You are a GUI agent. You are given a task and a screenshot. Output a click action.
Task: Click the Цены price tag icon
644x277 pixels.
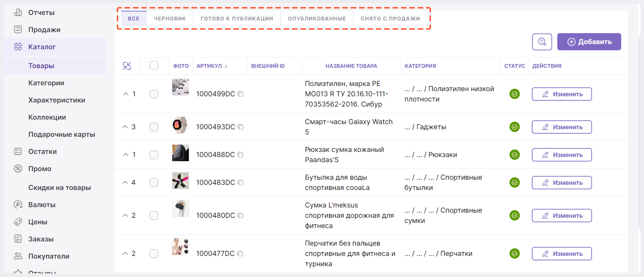tap(18, 222)
